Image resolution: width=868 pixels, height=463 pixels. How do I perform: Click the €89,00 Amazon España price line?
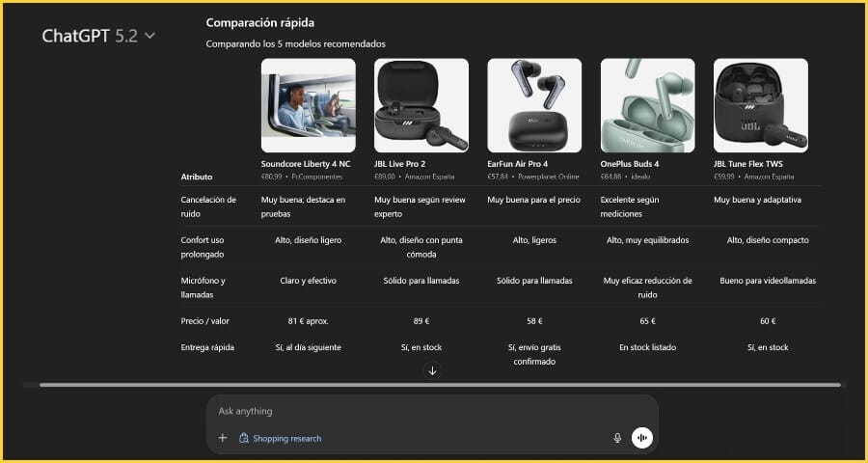(414, 177)
